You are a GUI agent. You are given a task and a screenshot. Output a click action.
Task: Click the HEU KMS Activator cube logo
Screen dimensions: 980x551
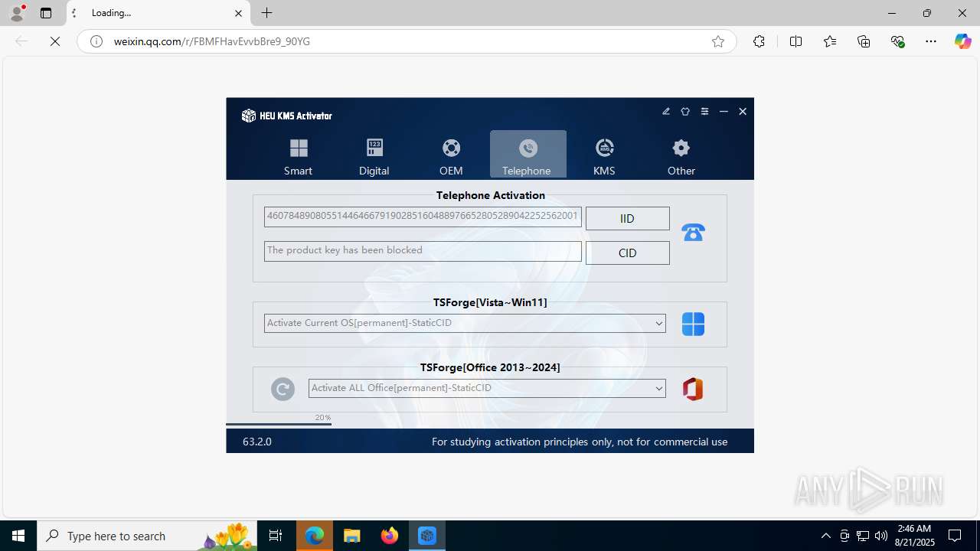248,116
